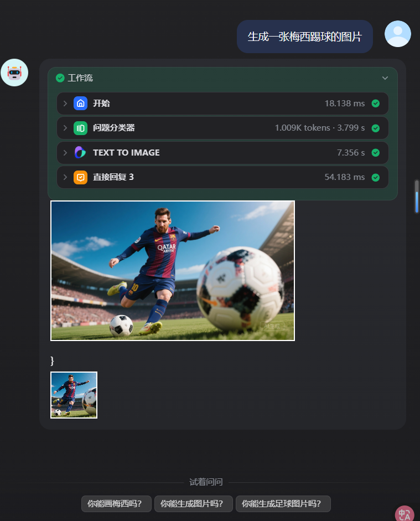
Task: Expand the 开始 step chevron
Action: pyautogui.click(x=65, y=104)
